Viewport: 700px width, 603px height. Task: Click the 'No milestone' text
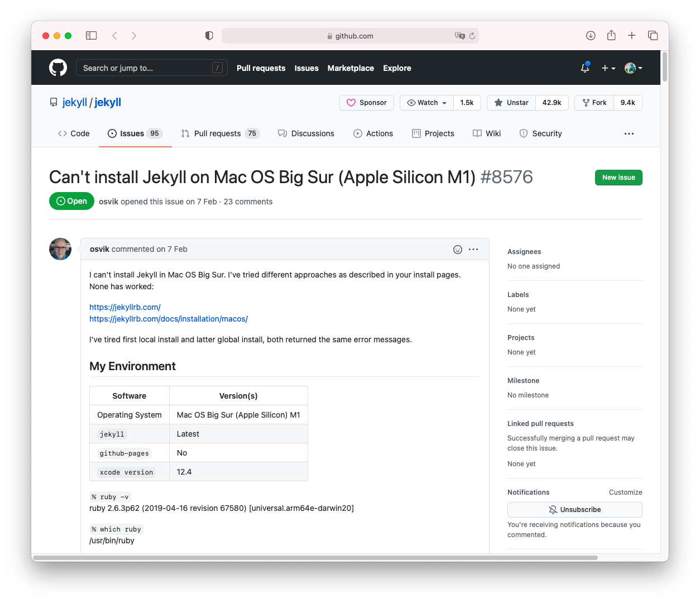point(528,395)
